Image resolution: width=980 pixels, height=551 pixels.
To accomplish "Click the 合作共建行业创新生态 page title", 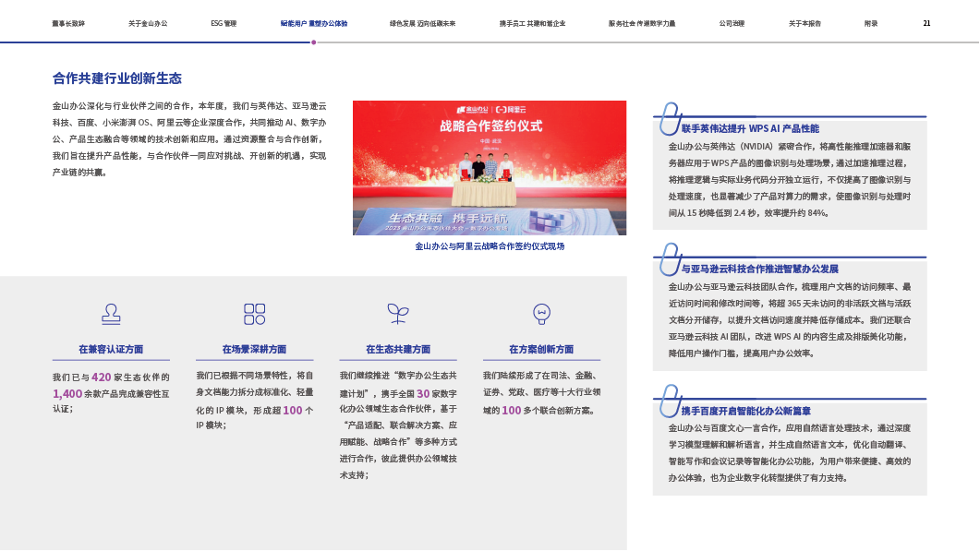I will pos(117,78).
